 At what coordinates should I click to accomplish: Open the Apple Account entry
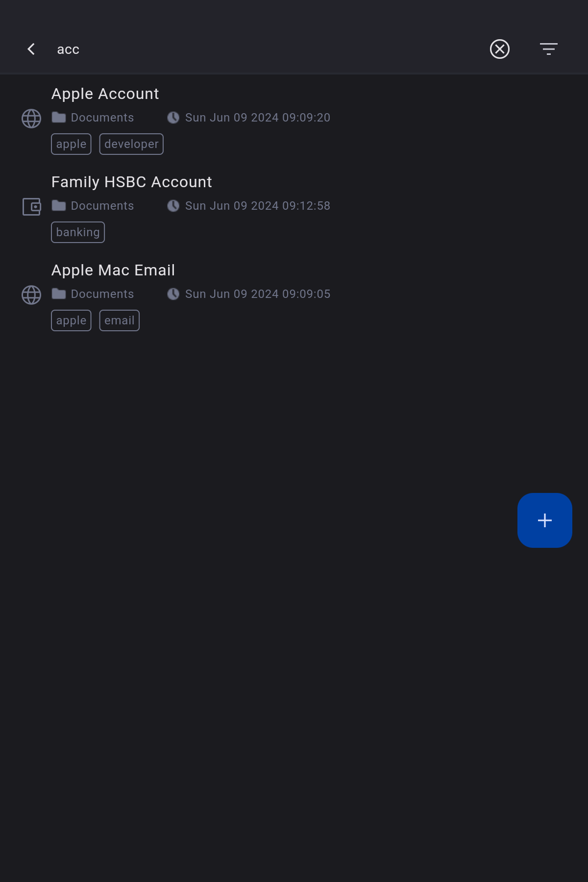coord(294,119)
